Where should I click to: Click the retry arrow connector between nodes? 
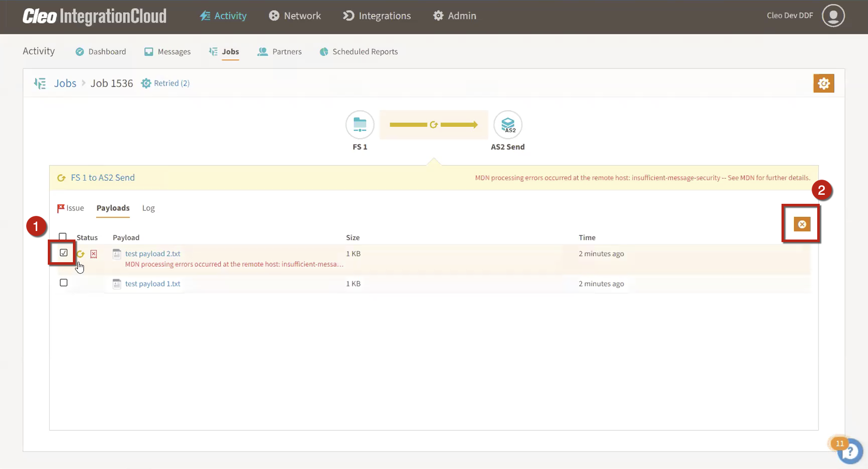(433, 124)
